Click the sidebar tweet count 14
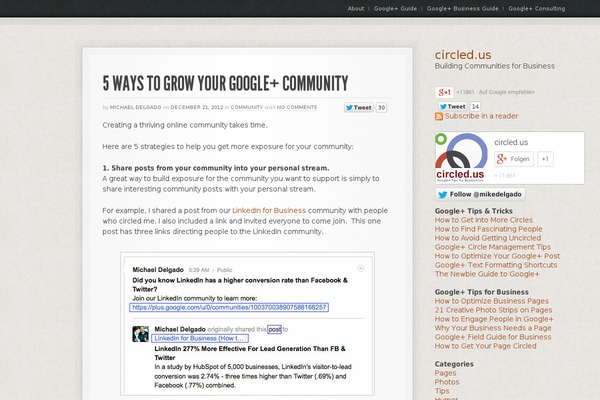Viewport: 600px width, 400px height. [475, 106]
